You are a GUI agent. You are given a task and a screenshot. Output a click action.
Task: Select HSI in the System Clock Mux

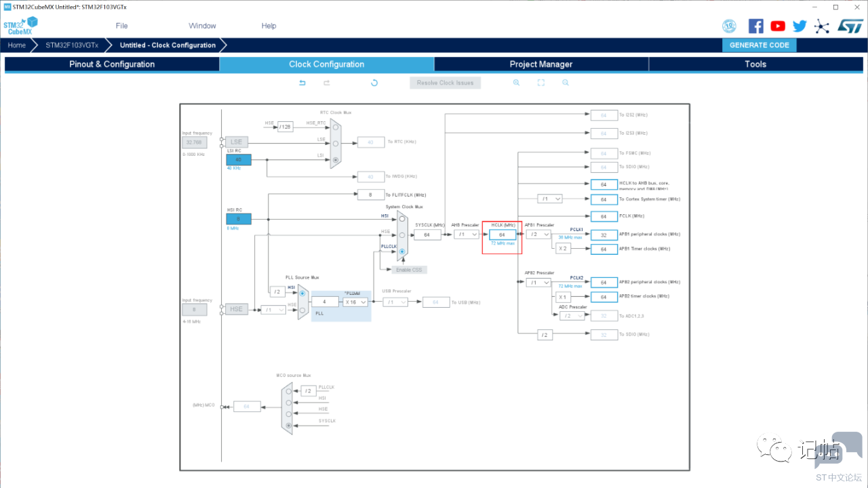(x=402, y=219)
